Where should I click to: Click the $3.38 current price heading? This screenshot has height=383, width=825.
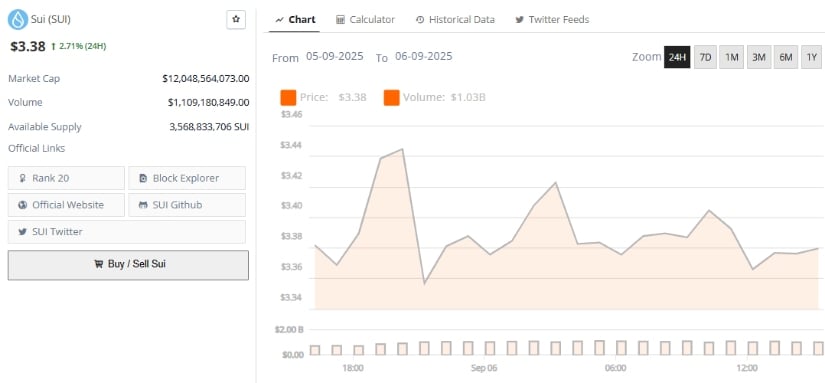pos(28,46)
